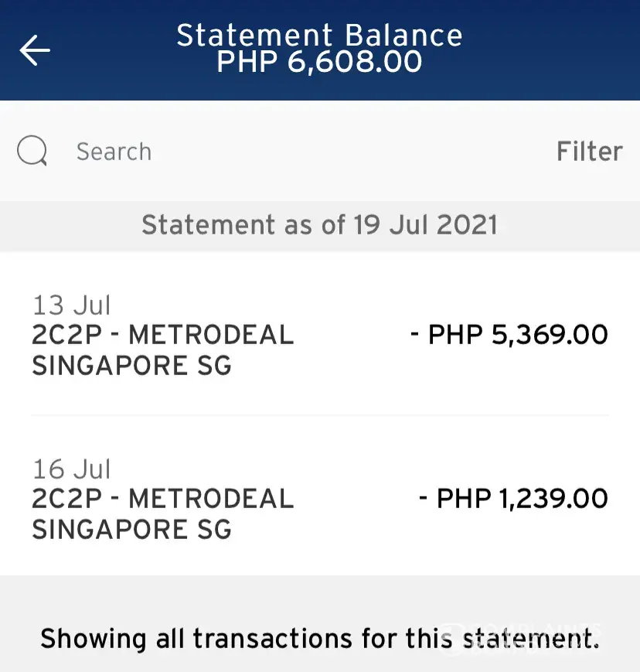Click SINGAPORE SG under the 16 Jul transaction
The height and width of the screenshot is (672, 640).
coord(131,530)
